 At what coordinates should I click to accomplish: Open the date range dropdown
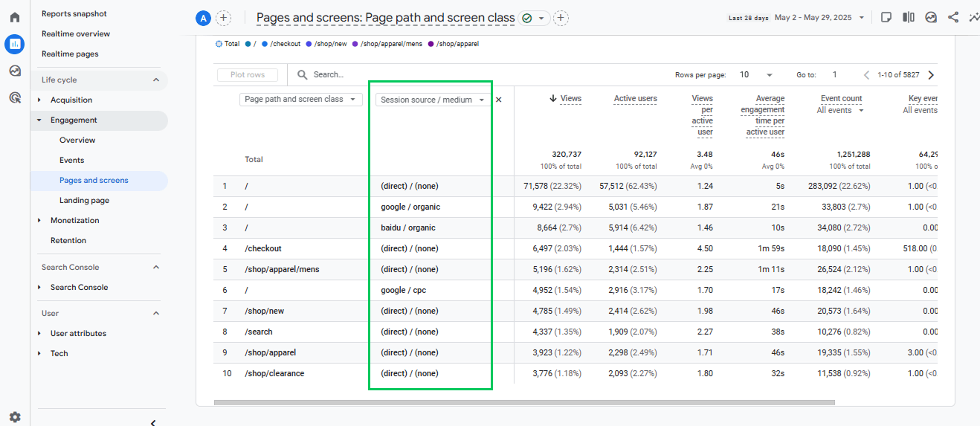(861, 17)
